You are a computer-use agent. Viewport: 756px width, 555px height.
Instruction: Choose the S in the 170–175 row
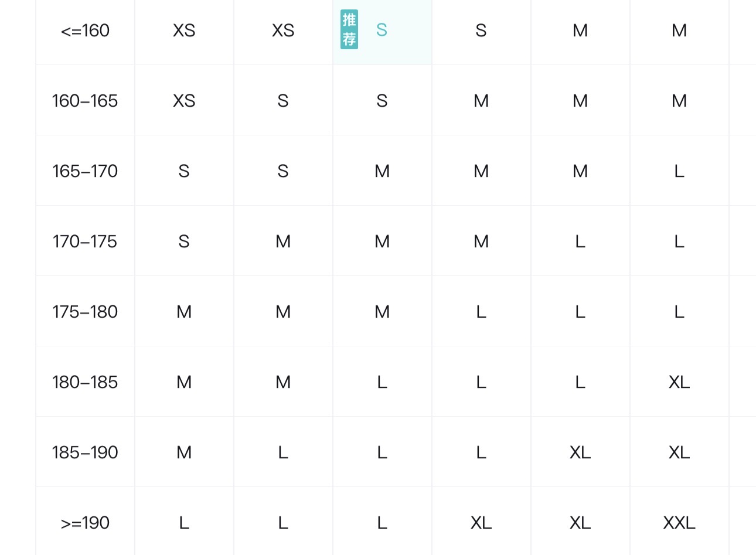click(x=184, y=241)
